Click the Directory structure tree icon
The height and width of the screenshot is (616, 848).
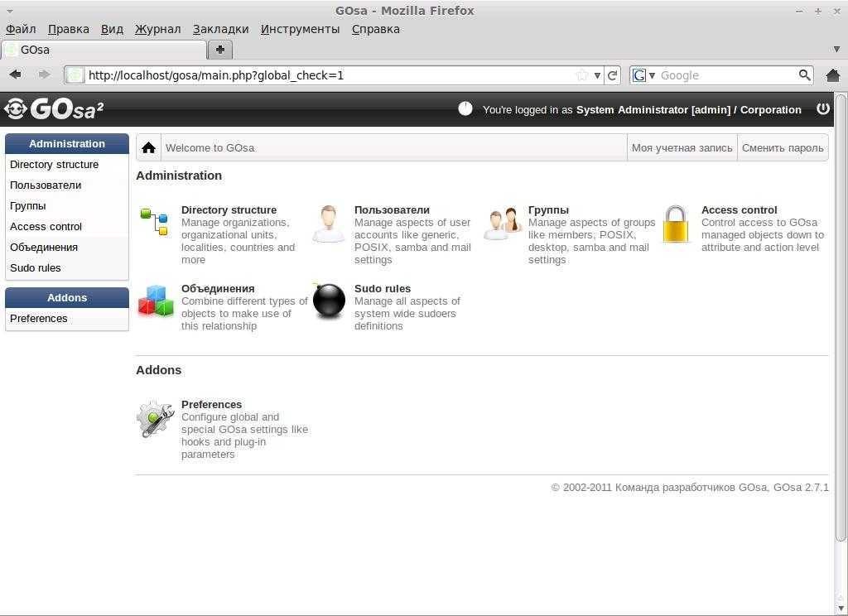pyautogui.click(x=155, y=222)
